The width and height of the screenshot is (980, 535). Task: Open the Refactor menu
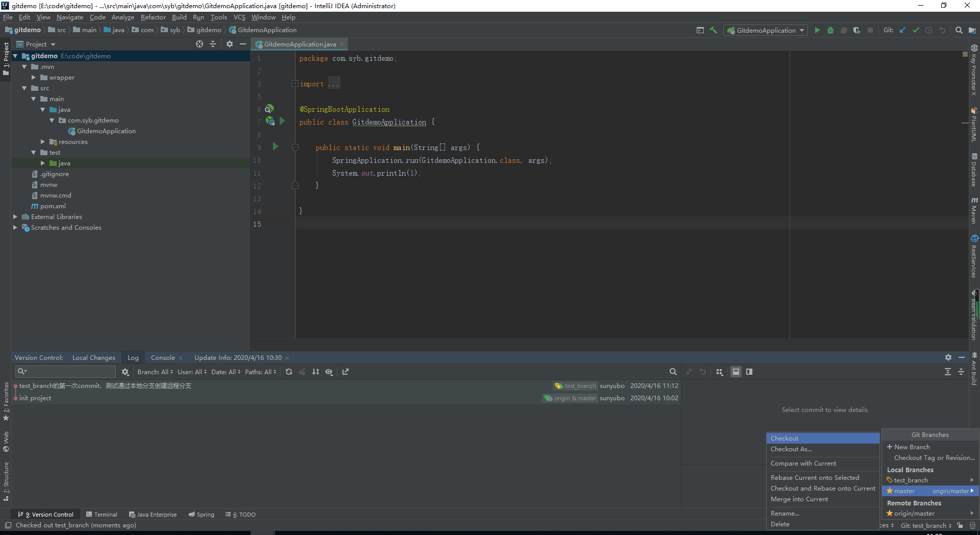(x=153, y=17)
